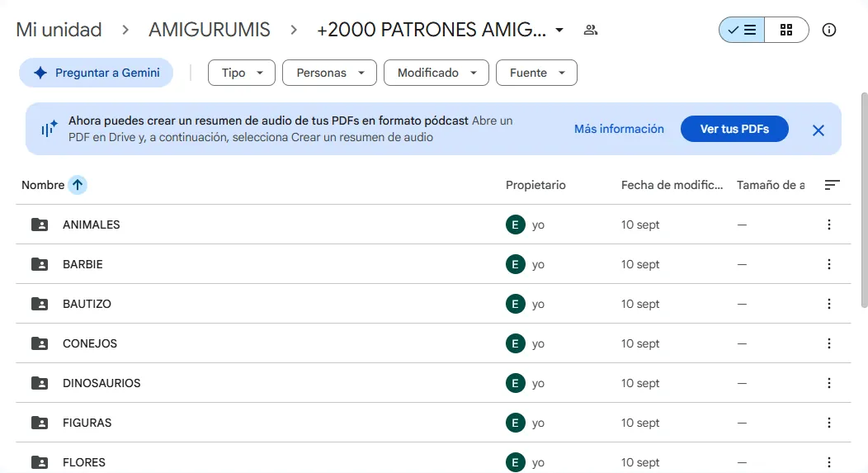The width and height of the screenshot is (868, 473).
Task: Open the Tipo filter dropdown
Action: [x=242, y=73]
